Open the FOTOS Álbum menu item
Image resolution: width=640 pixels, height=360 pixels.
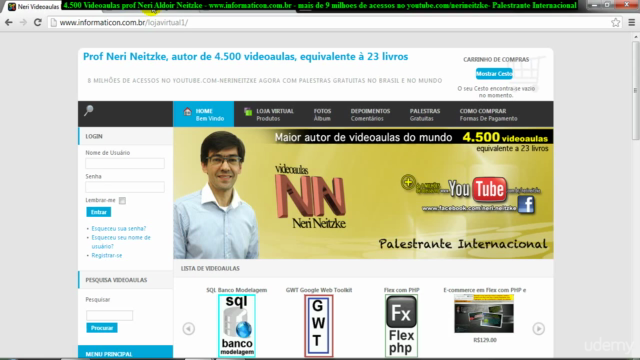(322, 114)
